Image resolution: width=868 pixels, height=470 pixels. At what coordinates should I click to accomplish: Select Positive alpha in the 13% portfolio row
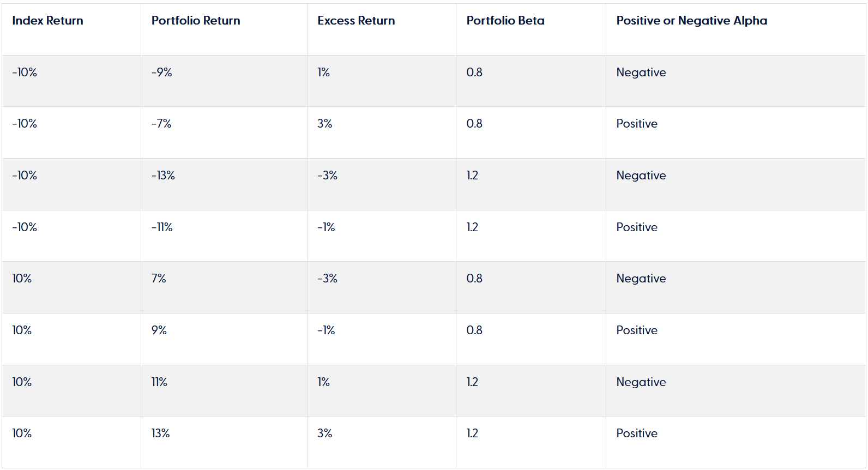click(x=636, y=433)
